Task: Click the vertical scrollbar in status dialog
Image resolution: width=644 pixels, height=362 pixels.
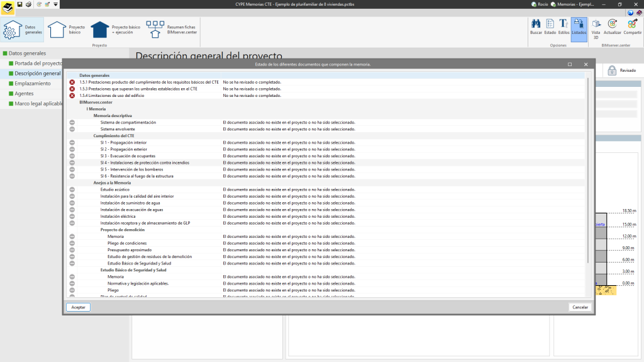Action: pyautogui.click(x=587, y=171)
